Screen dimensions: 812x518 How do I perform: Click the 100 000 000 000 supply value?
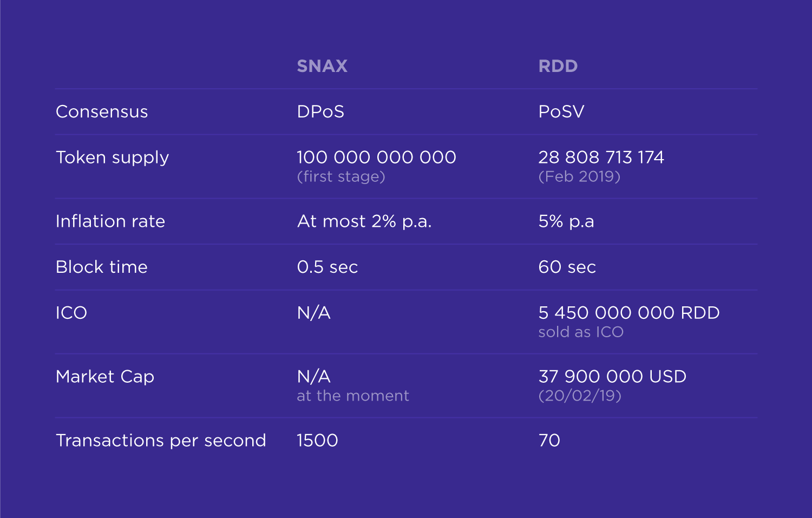coord(376,158)
